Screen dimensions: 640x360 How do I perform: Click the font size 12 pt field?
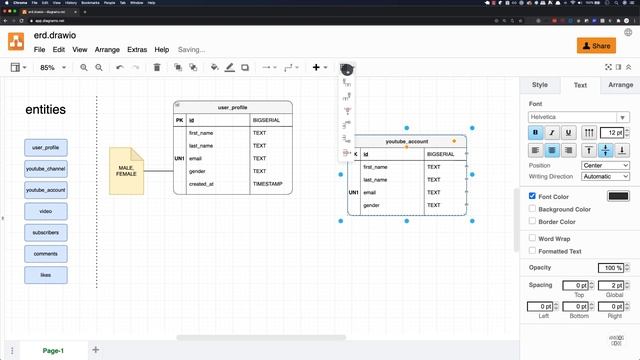(612, 132)
